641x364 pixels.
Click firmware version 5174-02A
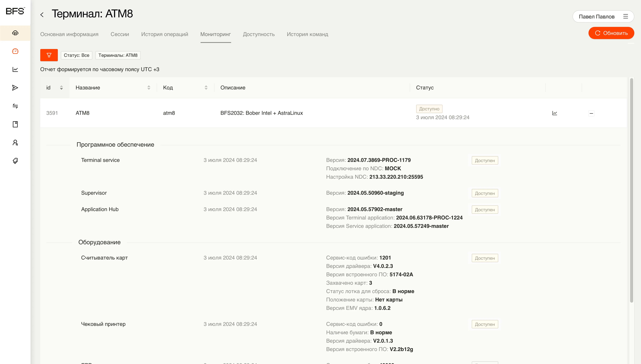(x=401, y=274)
